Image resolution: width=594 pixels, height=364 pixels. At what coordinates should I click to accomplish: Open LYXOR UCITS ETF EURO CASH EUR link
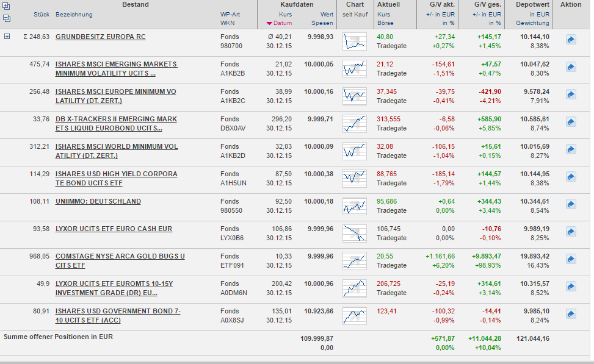tap(114, 229)
